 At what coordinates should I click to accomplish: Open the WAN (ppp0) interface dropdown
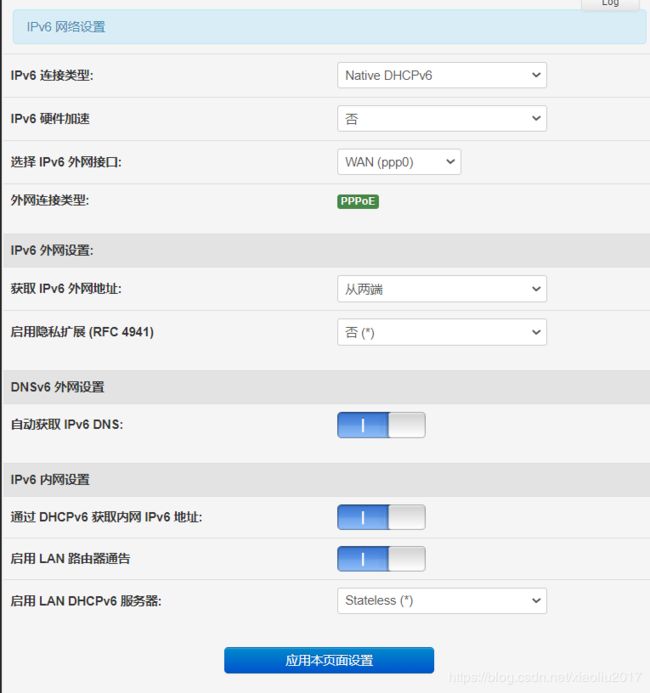pos(399,162)
